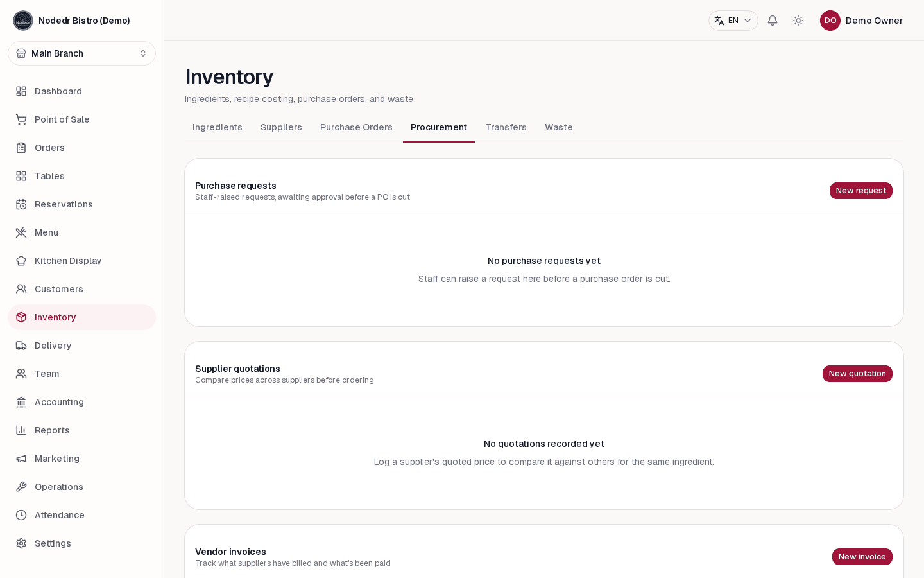Image resolution: width=924 pixels, height=578 pixels.
Task: Open the Reservations calendar icon
Action: [21, 204]
